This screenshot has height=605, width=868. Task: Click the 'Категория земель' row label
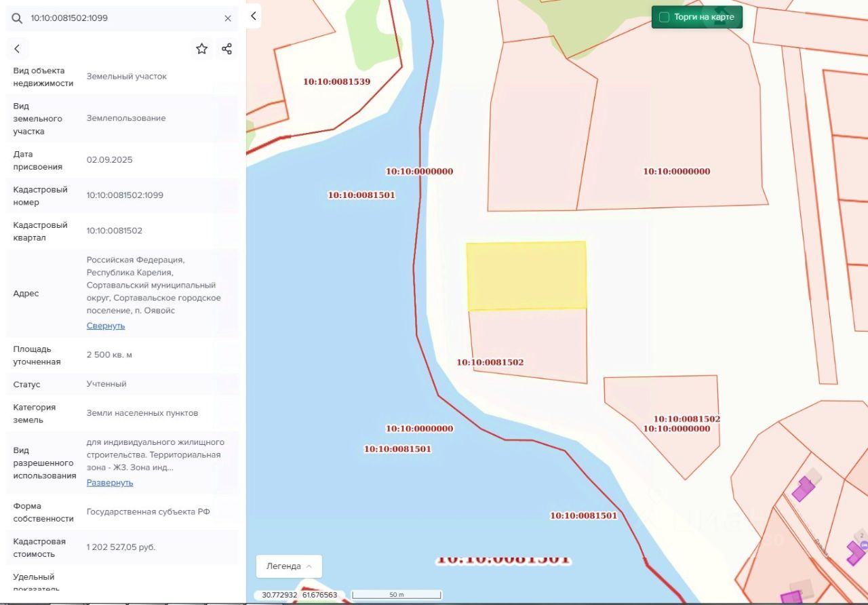click(35, 413)
